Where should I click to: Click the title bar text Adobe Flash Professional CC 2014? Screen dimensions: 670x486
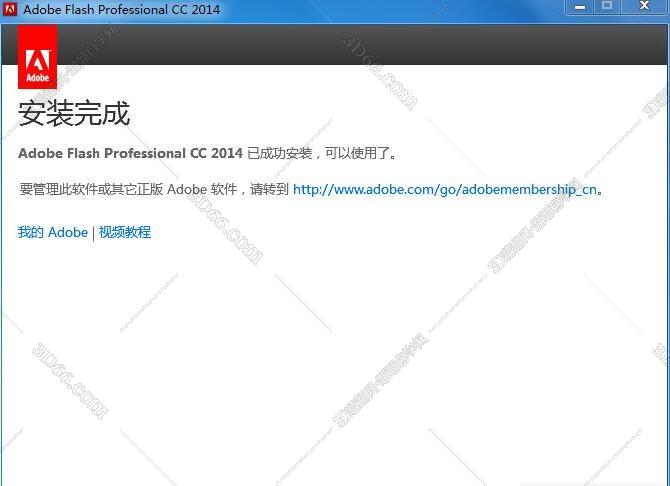pos(122,9)
